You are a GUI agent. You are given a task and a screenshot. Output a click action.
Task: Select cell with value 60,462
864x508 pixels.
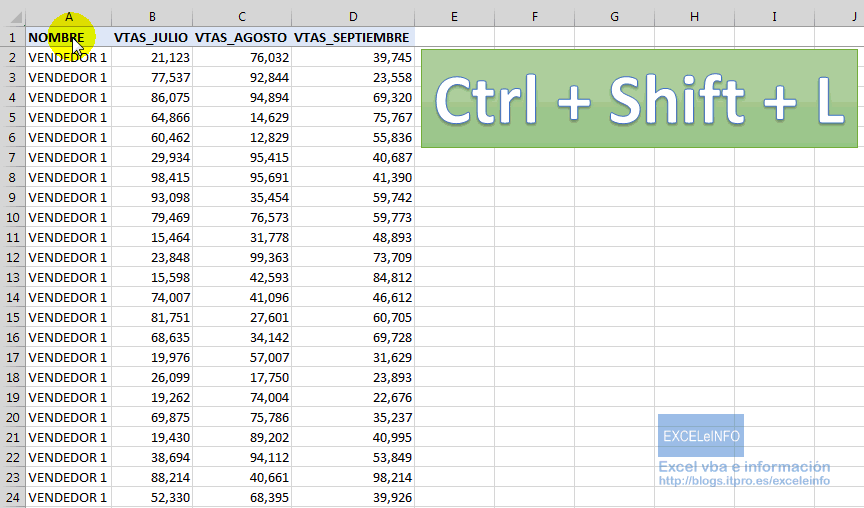tap(152, 137)
